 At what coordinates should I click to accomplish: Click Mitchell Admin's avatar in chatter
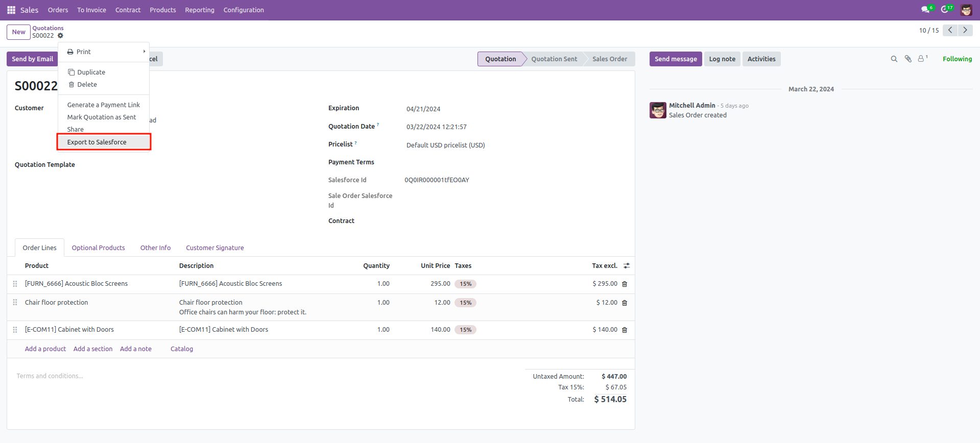pos(658,110)
